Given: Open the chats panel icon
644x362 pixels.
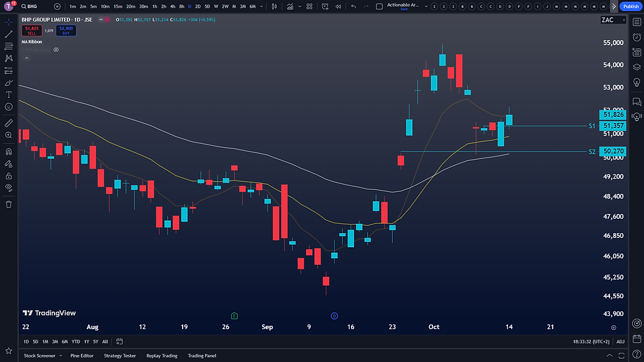Looking at the screenshot, I should [x=637, y=101].
